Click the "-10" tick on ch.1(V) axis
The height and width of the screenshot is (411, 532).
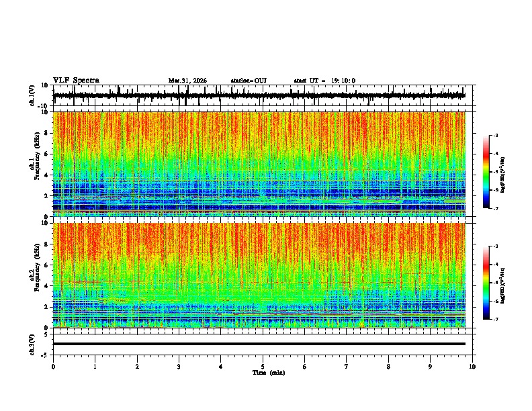44,106
